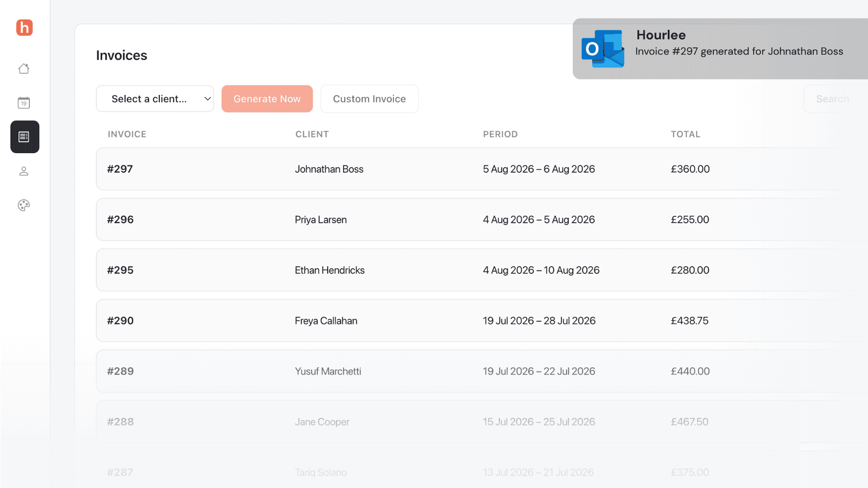The image size is (868, 488).
Task: Open invoice #289
Action: coord(120,371)
